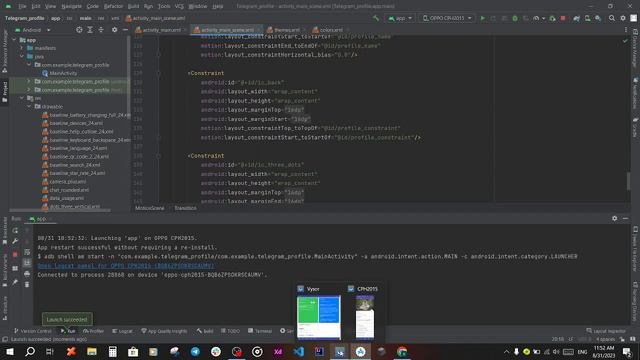
Task: Collapse the drawable folder
Action: 29,107
